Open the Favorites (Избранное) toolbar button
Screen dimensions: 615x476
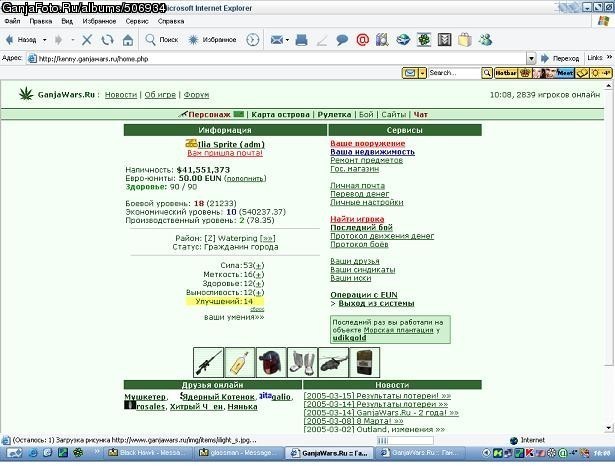(x=212, y=40)
